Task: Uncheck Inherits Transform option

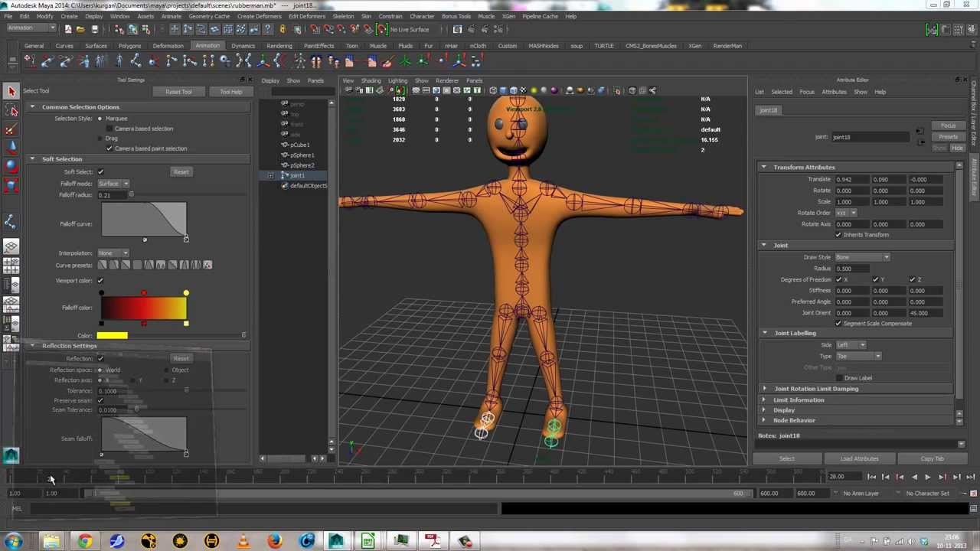Action: (x=838, y=235)
